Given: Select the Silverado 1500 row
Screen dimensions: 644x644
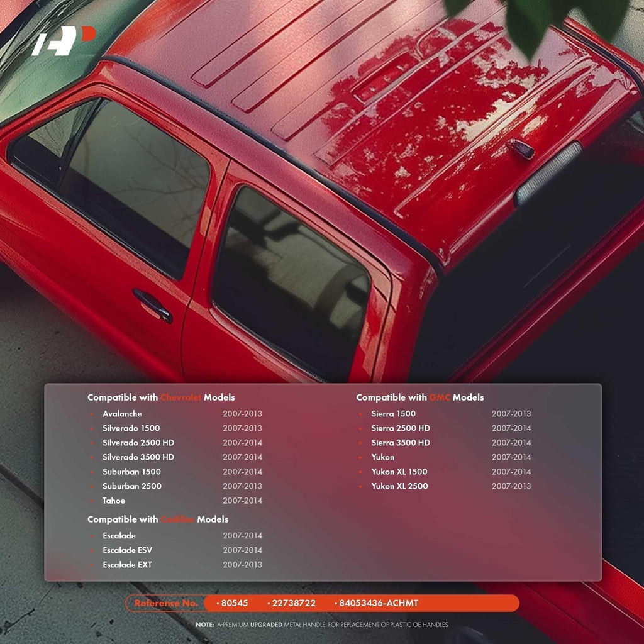Looking at the screenshot, I should 175,428.
